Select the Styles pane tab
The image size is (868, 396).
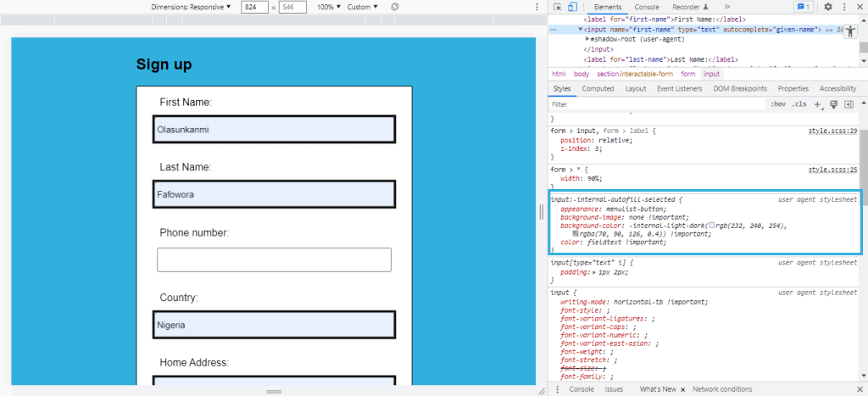point(562,89)
